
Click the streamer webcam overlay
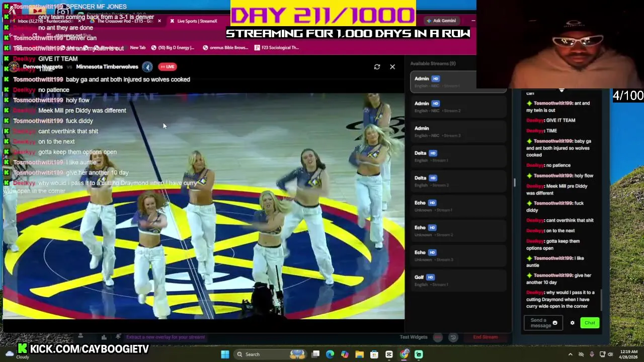[x=560, y=44]
